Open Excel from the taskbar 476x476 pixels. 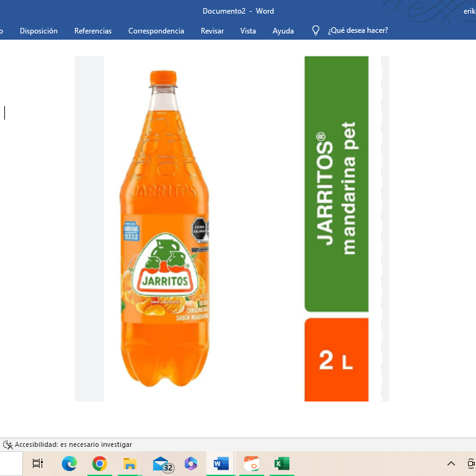(x=282, y=464)
